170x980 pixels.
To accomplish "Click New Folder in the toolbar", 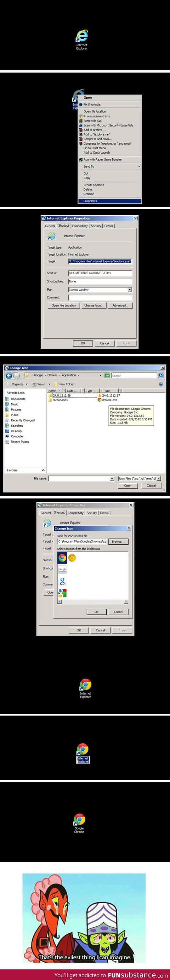I will [x=64, y=384].
